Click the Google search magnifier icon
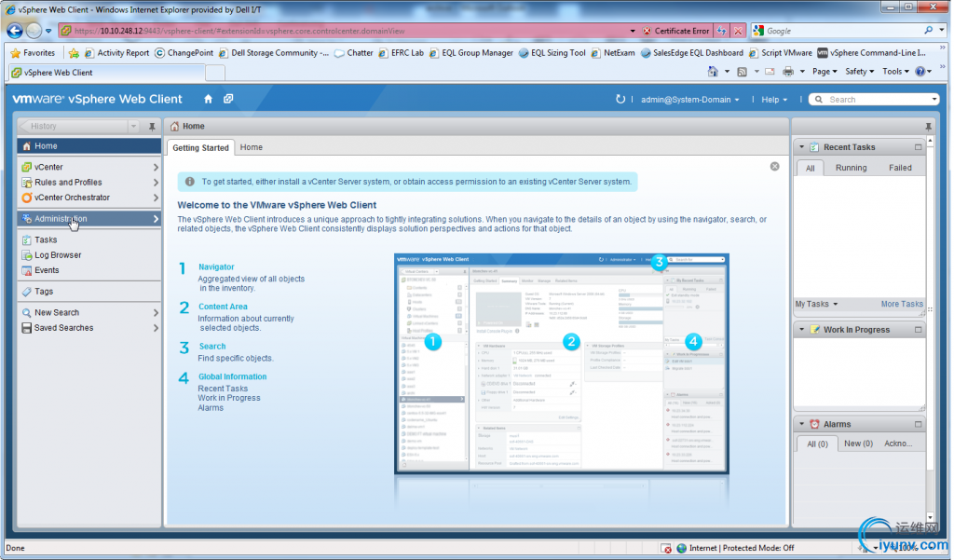The width and height of the screenshot is (954, 560). point(929,31)
